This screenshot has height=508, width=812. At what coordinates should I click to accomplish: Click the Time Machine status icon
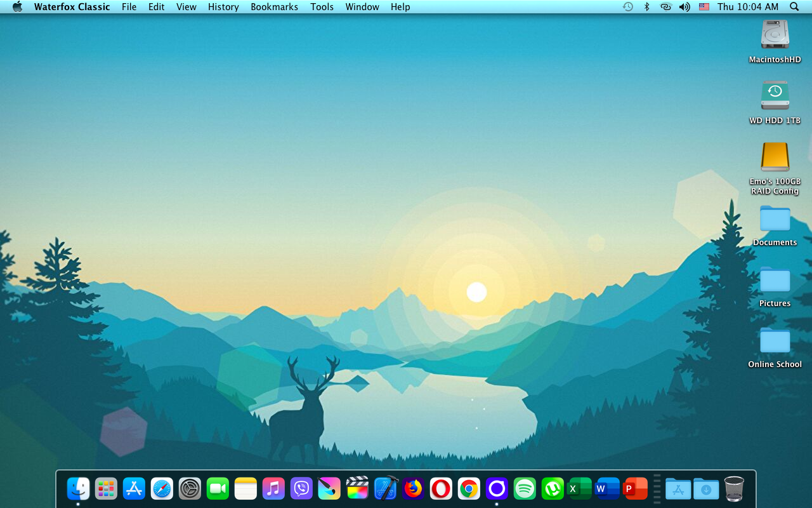coord(627,7)
